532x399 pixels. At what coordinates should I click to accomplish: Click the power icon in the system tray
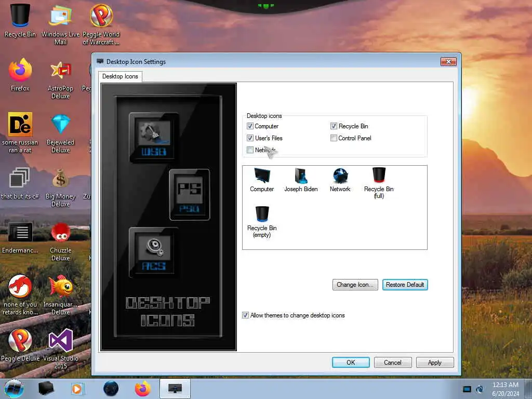pyautogui.click(x=480, y=389)
